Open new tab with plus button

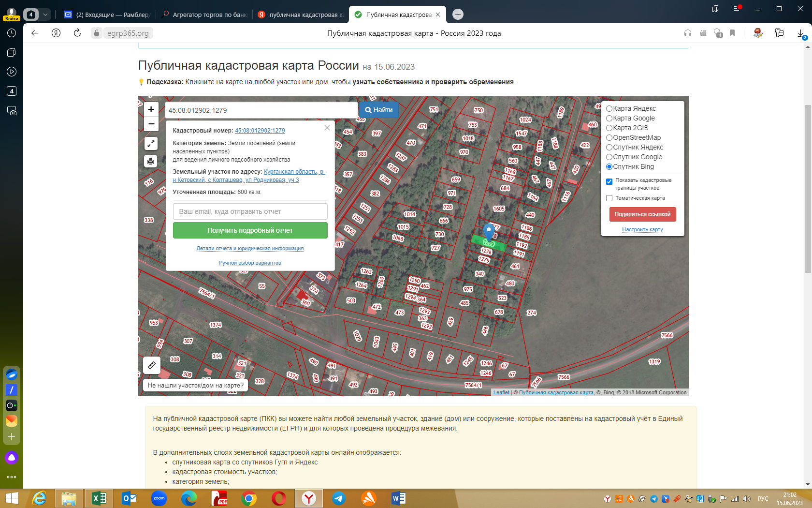(x=458, y=15)
